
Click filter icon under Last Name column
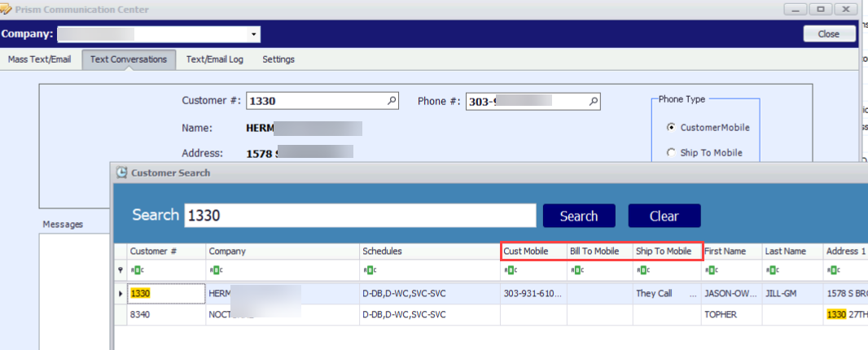click(x=771, y=270)
